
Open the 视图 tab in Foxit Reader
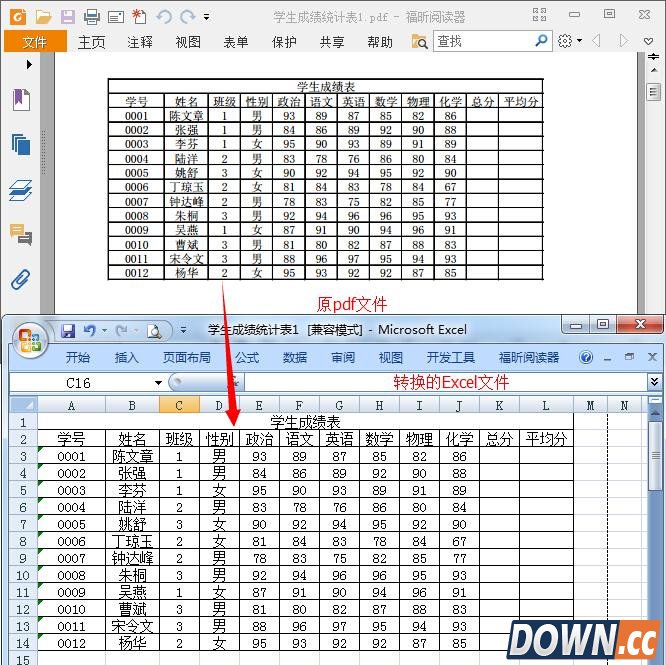tap(188, 42)
